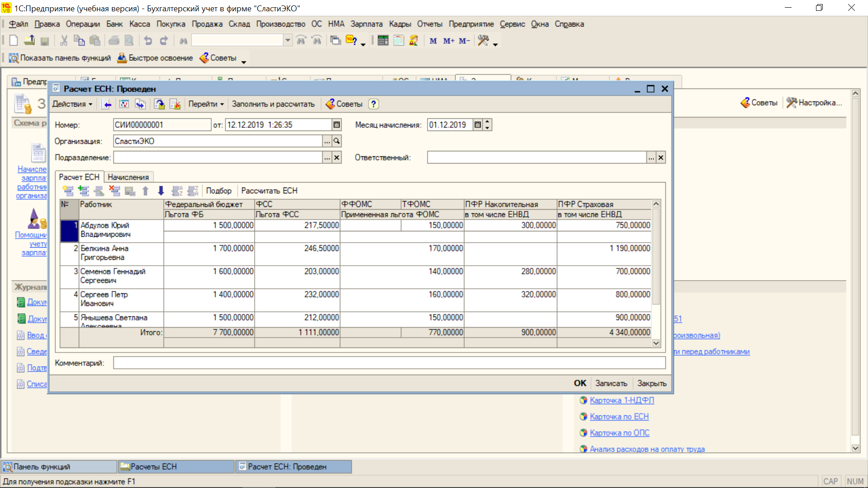
Task: Open calendar picker next to document date
Action: tap(336, 125)
